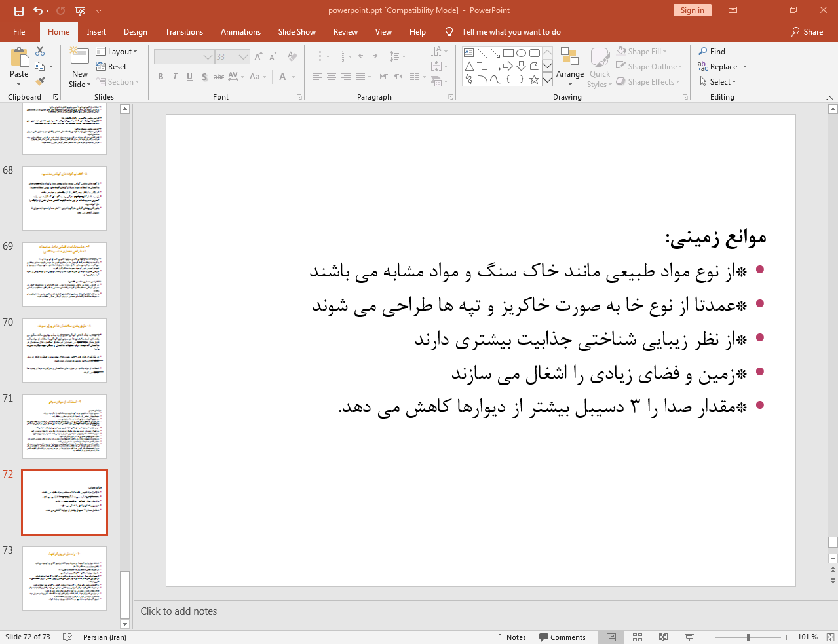
Task: Click the New Slide icon
Action: coord(79,56)
